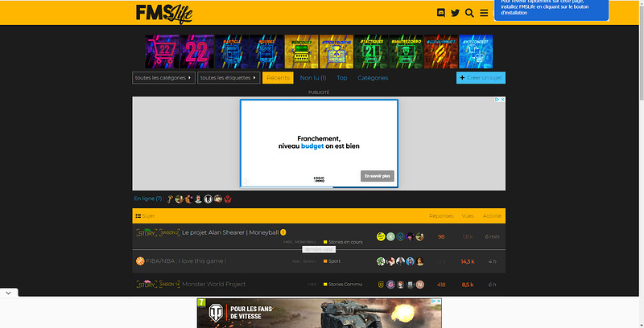Screen dimensions: 644x328
Task: Close the World of Tanks ad X icon
Action: tap(439, 301)
